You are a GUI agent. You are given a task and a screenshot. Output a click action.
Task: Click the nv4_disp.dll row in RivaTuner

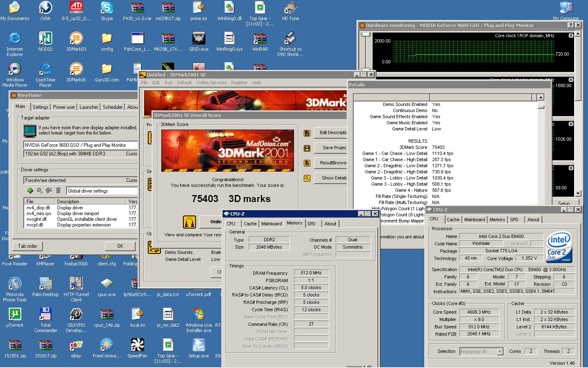pyautogui.click(x=81, y=208)
